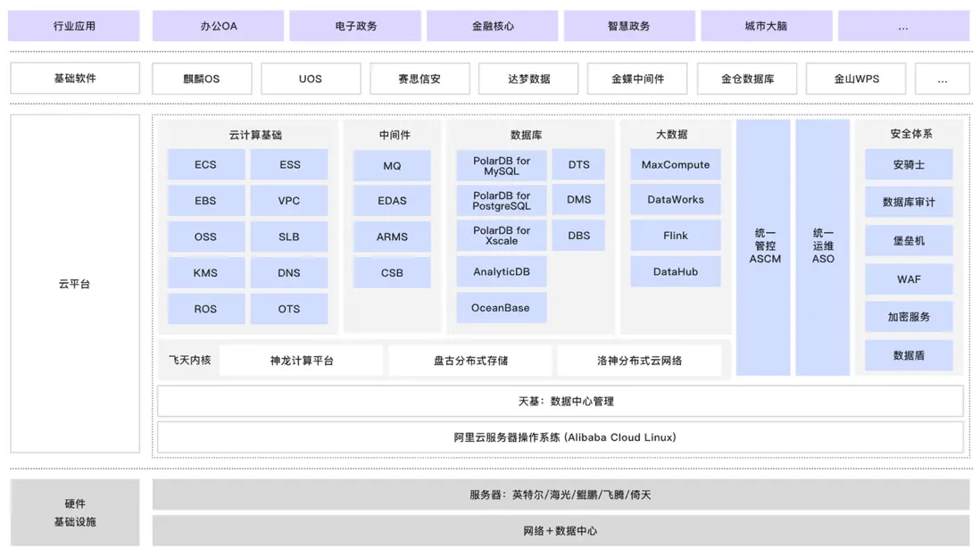The image size is (980, 557).
Task: Click the SLB block
Action: [x=289, y=237]
